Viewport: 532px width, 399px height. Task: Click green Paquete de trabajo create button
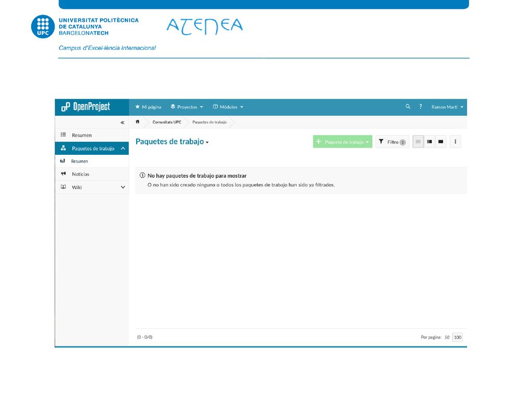point(342,142)
